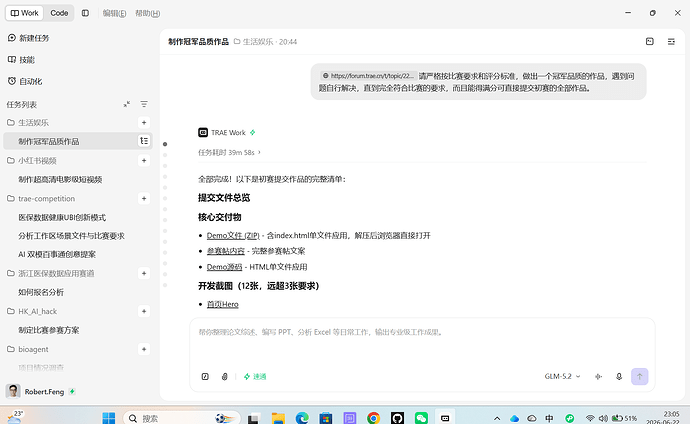Open the weather widget showing 23°
The width and height of the screenshot is (690, 424).
pyautogui.click(x=14, y=417)
